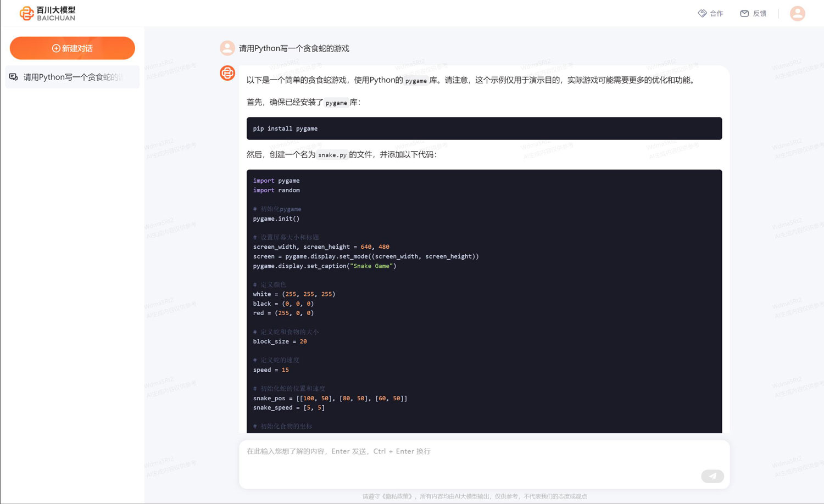
Task: Open the 反馈 feedback link text
Action: (x=759, y=14)
